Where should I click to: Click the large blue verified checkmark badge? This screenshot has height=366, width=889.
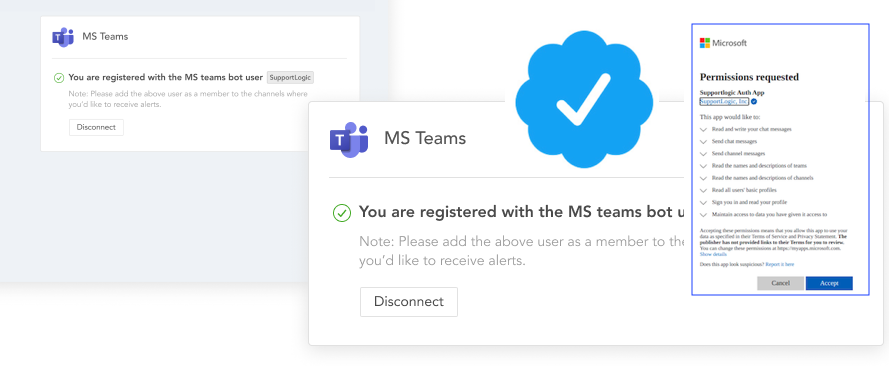[584, 100]
